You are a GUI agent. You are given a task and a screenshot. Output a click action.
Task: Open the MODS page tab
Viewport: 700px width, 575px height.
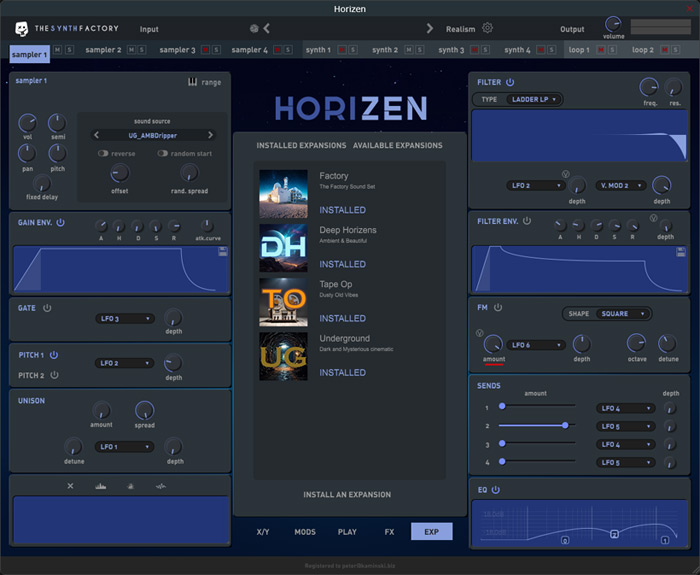click(305, 532)
